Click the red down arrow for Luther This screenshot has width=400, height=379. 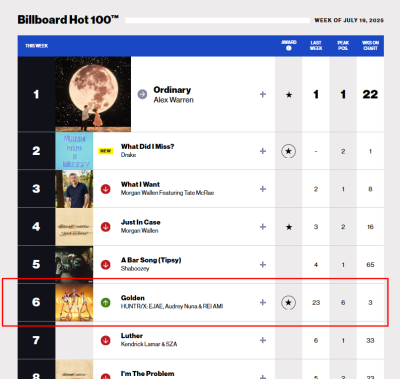point(106,340)
